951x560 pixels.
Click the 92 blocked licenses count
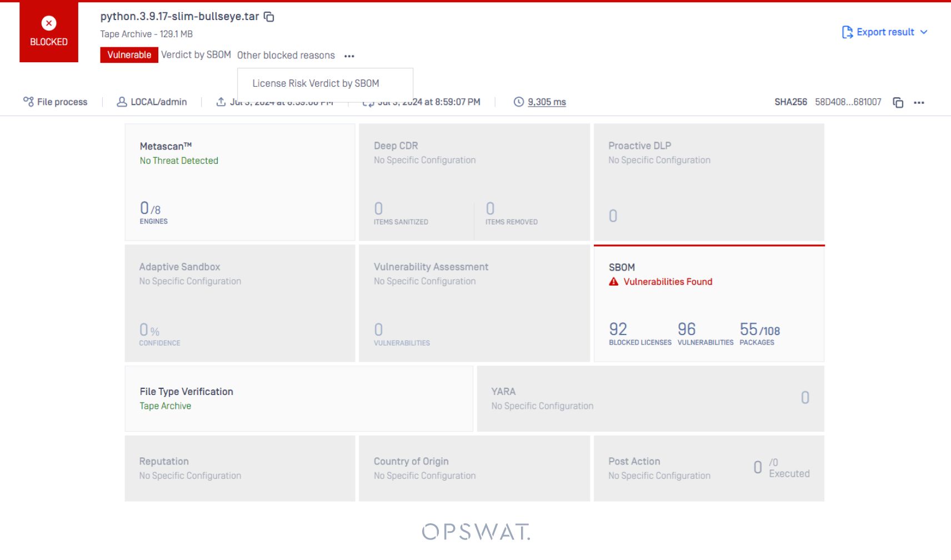click(618, 329)
